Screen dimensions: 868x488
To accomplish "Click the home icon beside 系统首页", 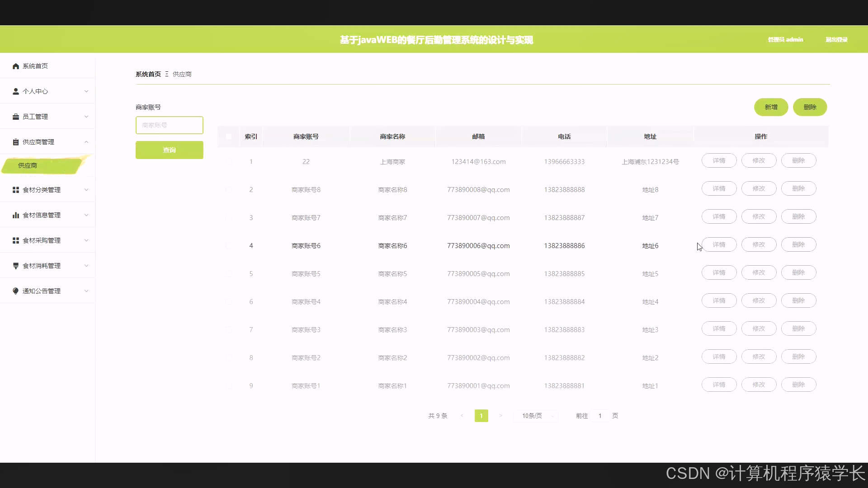I will (x=16, y=66).
